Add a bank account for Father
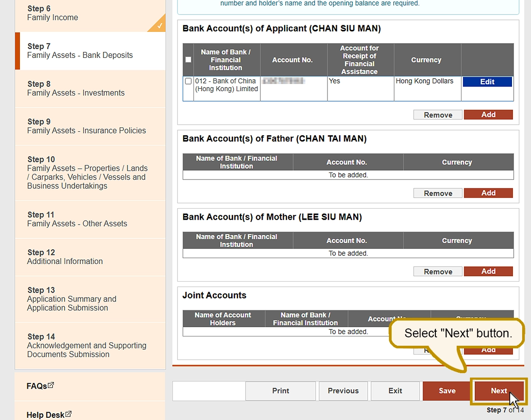The width and height of the screenshot is (531, 420). pos(488,193)
